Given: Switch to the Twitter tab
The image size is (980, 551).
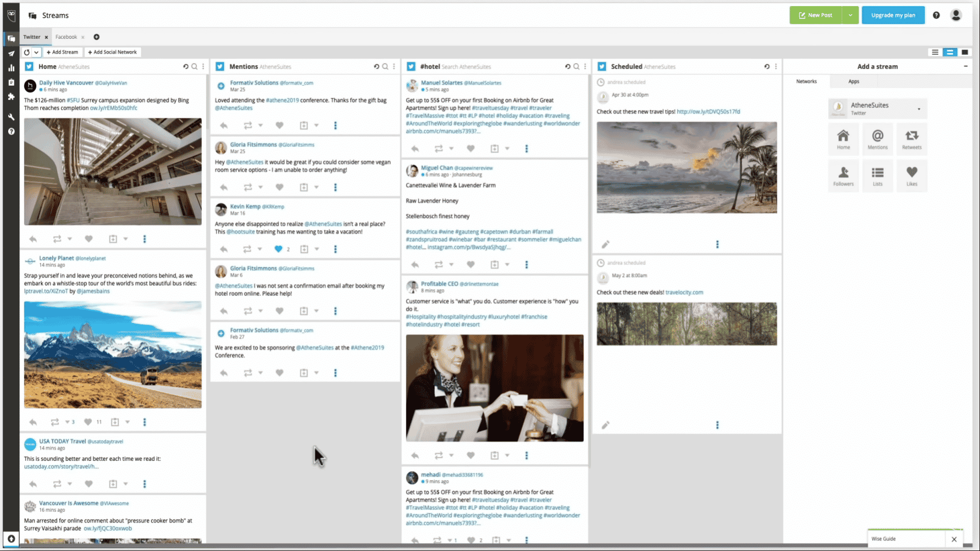Looking at the screenshot, I should (32, 37).
